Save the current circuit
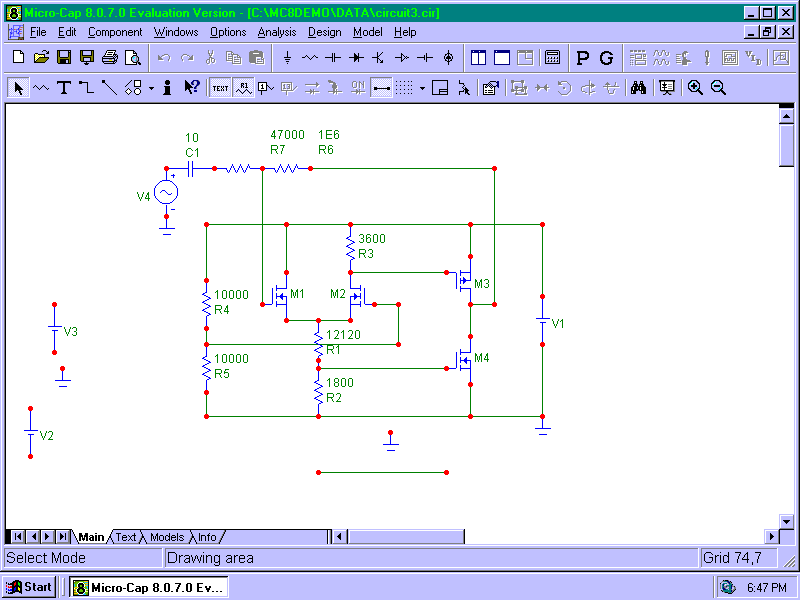Viewport: 800px width, 600px height. pos(64,57)
